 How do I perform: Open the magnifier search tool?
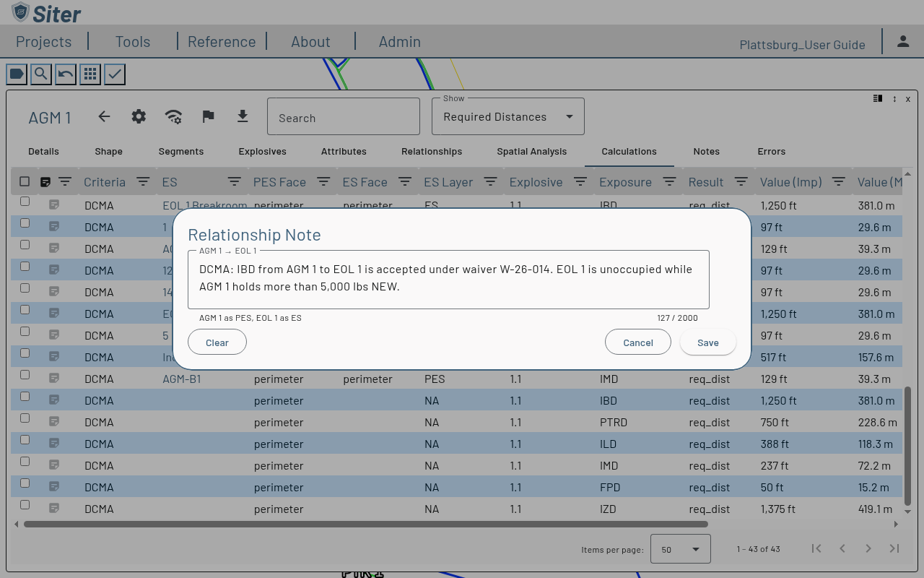coord(41,74)
